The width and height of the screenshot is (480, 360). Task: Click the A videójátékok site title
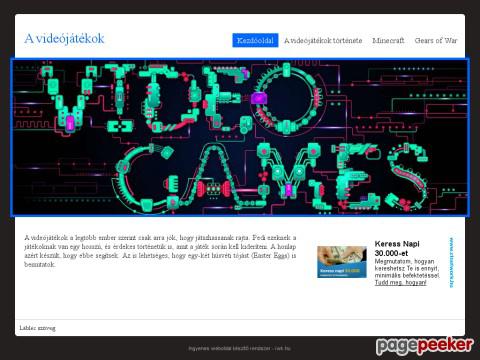coord(64,39)
